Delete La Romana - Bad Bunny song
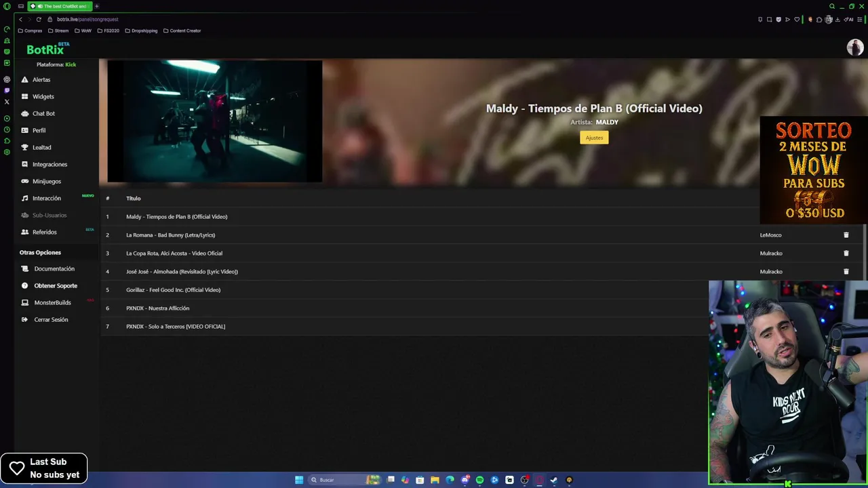The width and height of the screenshot is (868, 488). pyautogui.click(x=846, y=235)
